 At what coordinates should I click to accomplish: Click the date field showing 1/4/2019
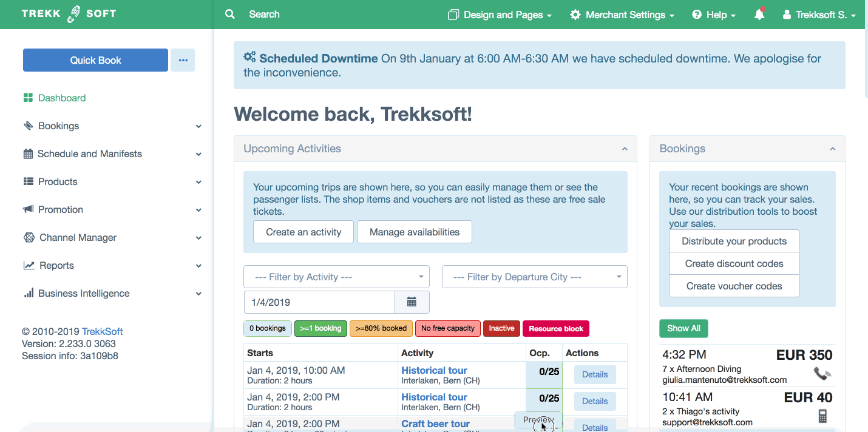[319, 302]
